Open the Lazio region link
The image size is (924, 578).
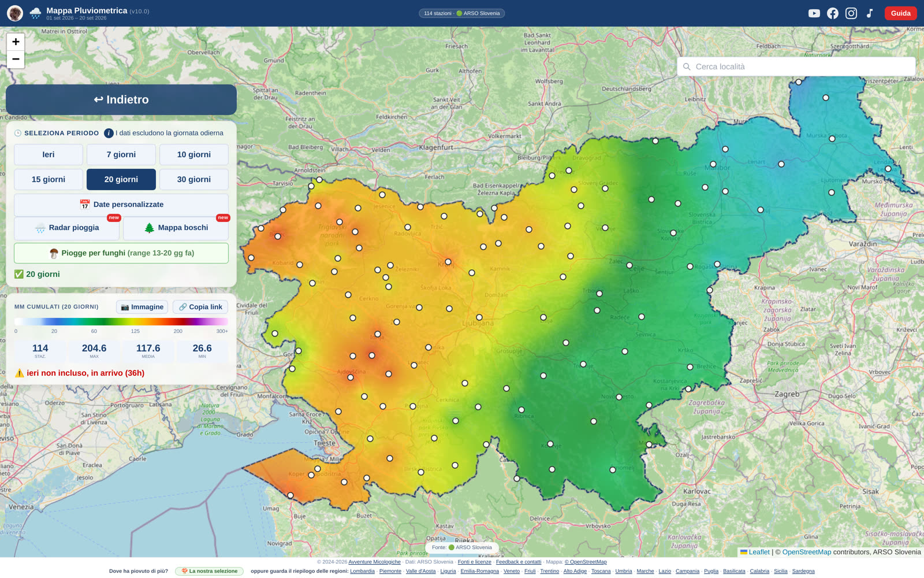point(665,571)
